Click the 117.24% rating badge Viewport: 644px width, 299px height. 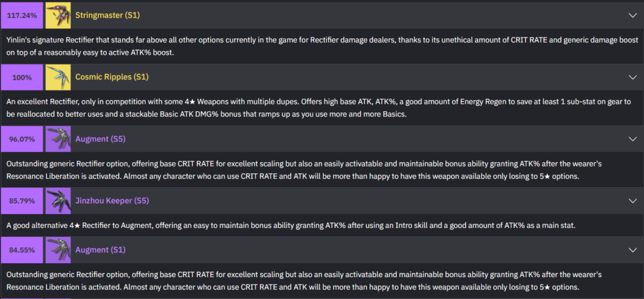22,14
